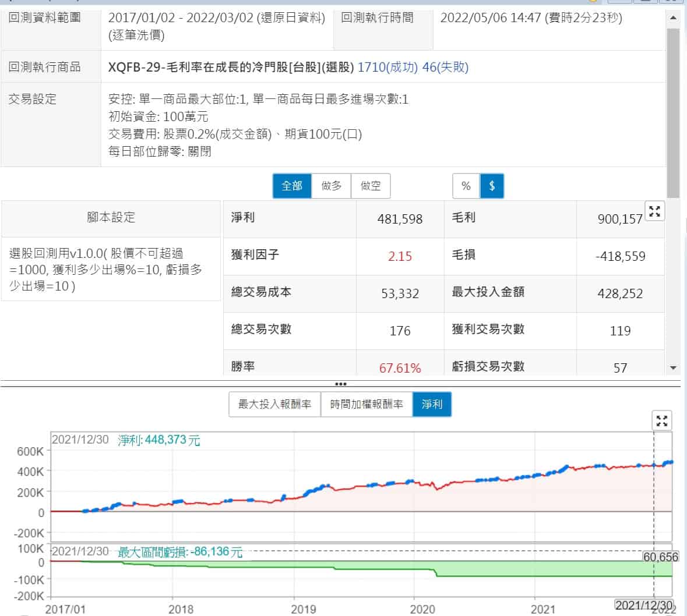Screen dimensions: 687x616
Task: Open the 46(失敗) failed items link
Action: (x=445, y=67)
